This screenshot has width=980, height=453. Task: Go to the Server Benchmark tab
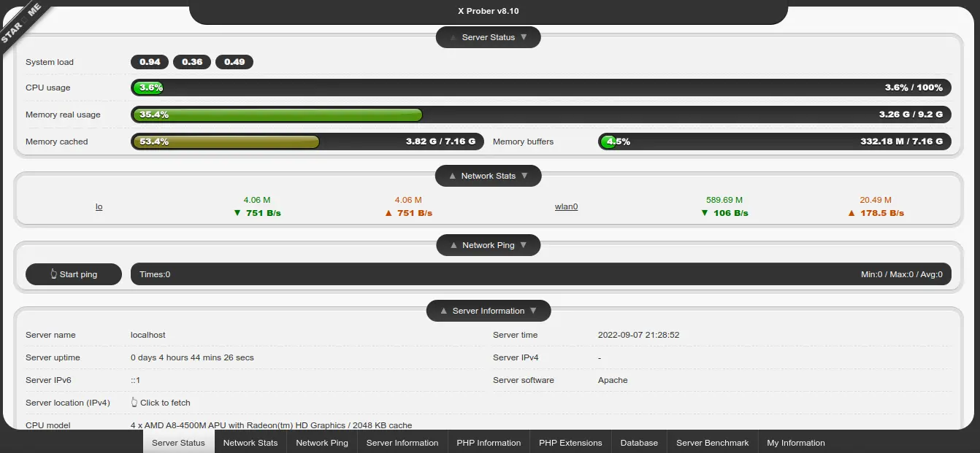click(x=712, y=443)
